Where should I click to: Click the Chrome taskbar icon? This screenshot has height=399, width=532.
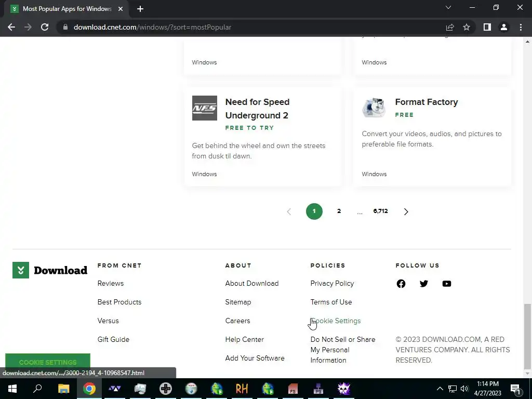(x=89, y=389)
